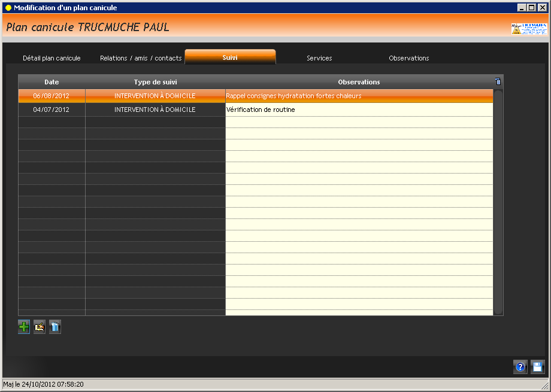
Task: Go to the Services tab
Action: pos(319,58)
